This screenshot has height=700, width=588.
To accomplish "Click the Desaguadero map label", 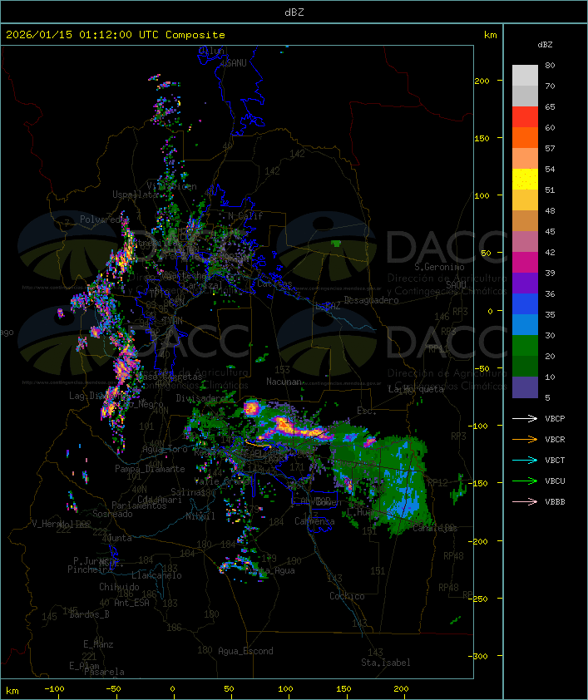I will pyautogui.click(x=371, y=300).
